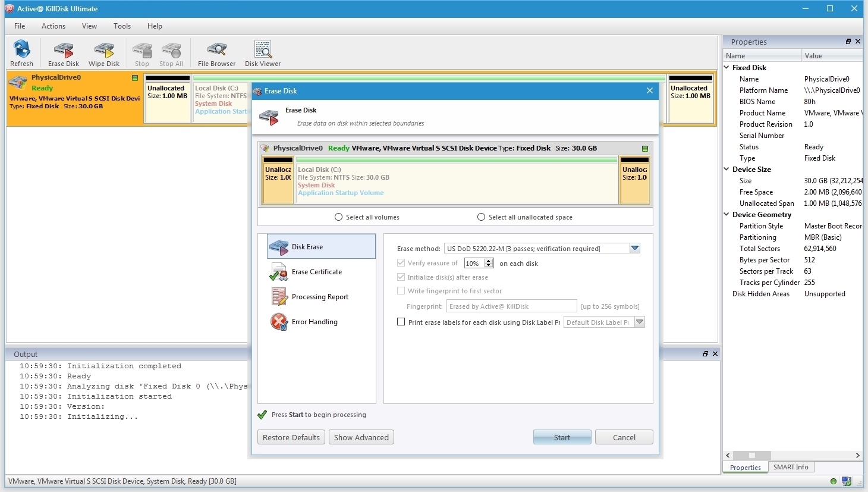Image resolution: width=868 pixels, height=492 pixels.
Task: Open the Actions menu
Action: click(x=54, y=26)
